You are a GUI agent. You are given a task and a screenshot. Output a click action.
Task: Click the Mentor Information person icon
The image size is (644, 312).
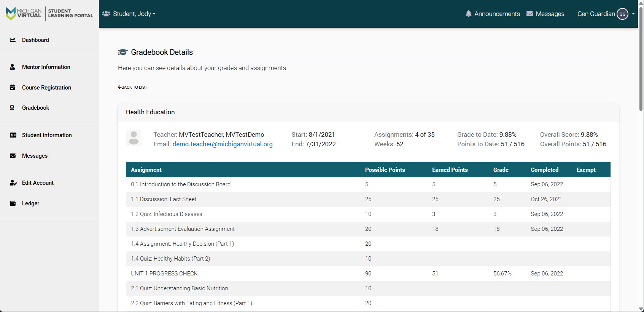[x=13, y=67]
